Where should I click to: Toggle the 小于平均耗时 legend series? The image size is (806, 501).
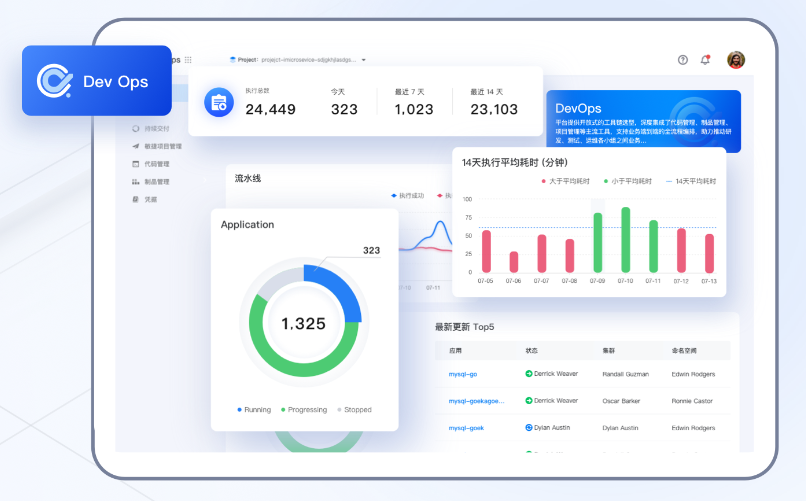click(627, 181)
